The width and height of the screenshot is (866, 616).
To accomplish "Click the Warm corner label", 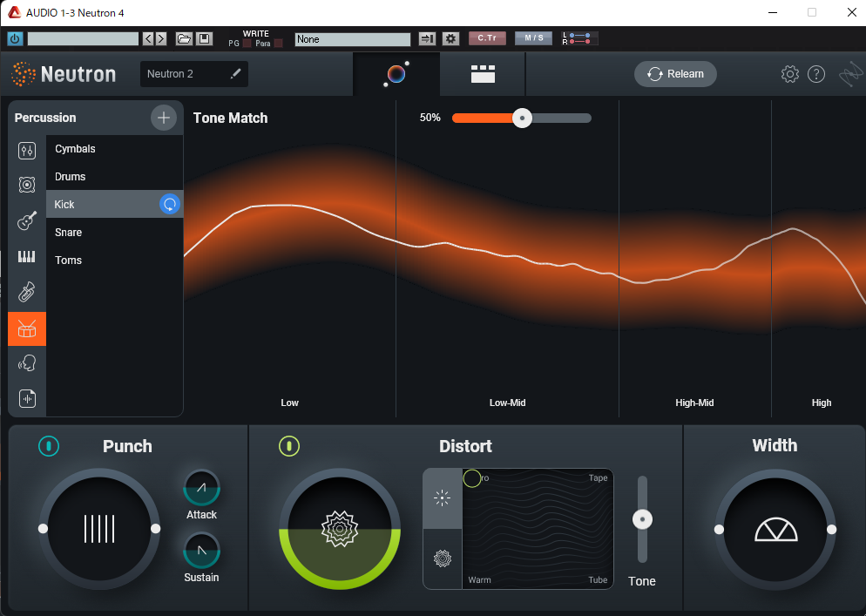I will tap(479, 579).
